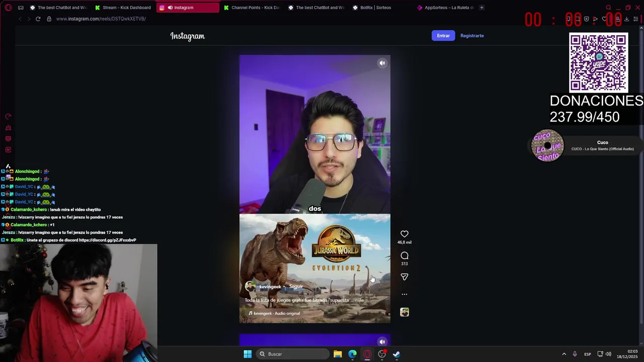Open the kevingeek username link
Image resolution: width=644 pixels, height=362 pixels.
(x=270, y=287)
